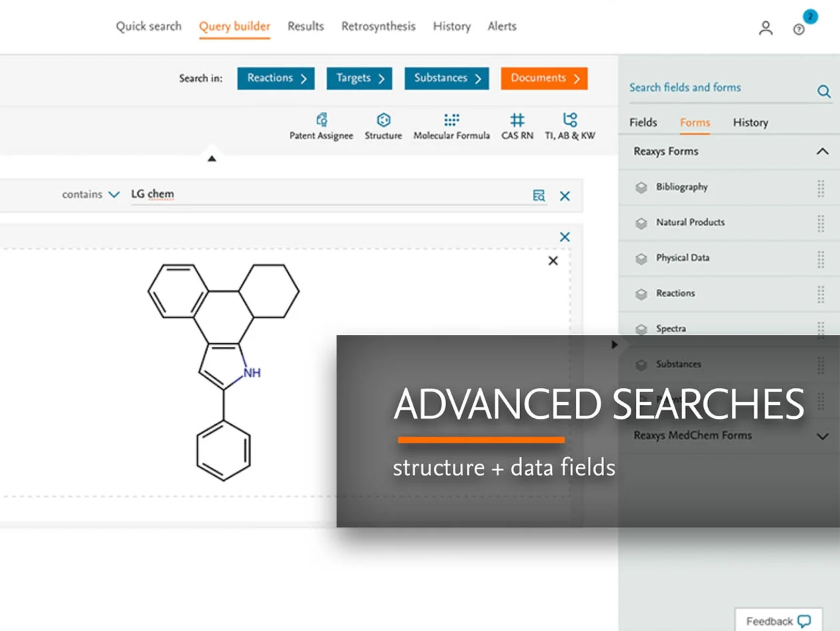Open the History tab in sidebar
Screen dimensions: 840x631
pos(750,123)
